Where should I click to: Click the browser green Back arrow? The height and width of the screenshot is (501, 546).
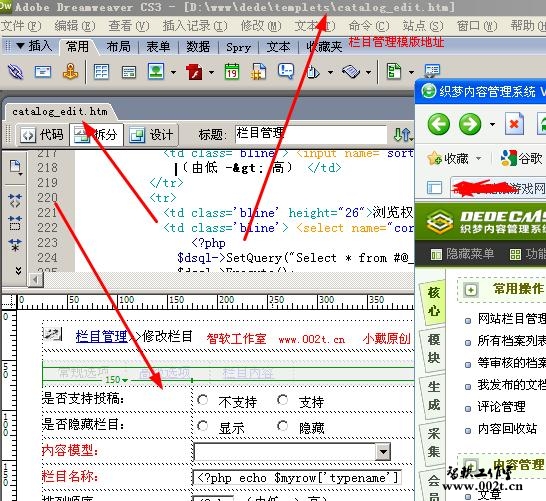439,124
